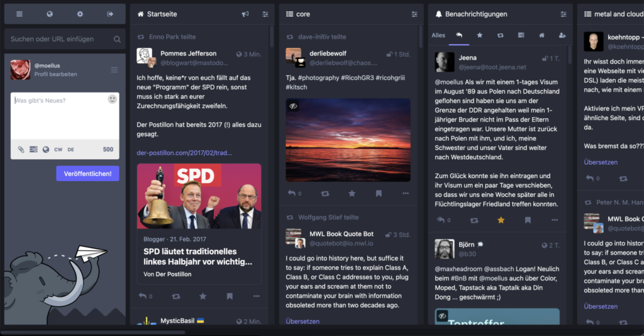Open column settings for core list
644x336 pixels.
(x=414, y=14)
